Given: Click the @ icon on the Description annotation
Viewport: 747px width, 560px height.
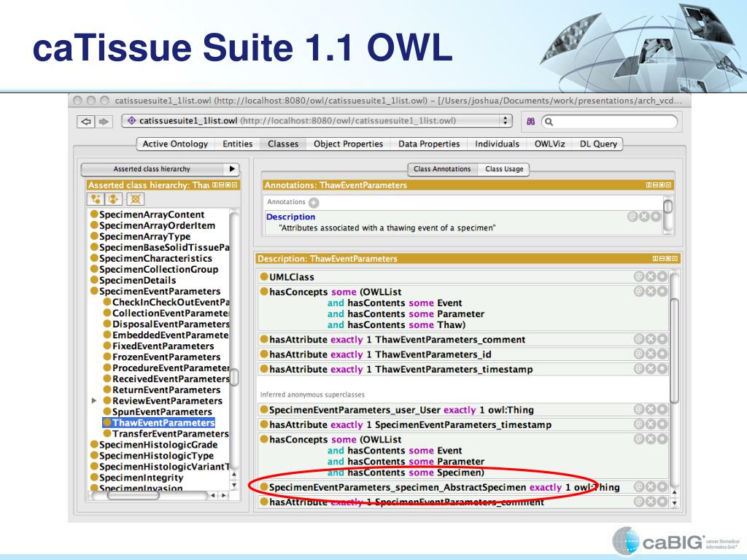Looking at the screenshot, I should (x=632, y=217).
